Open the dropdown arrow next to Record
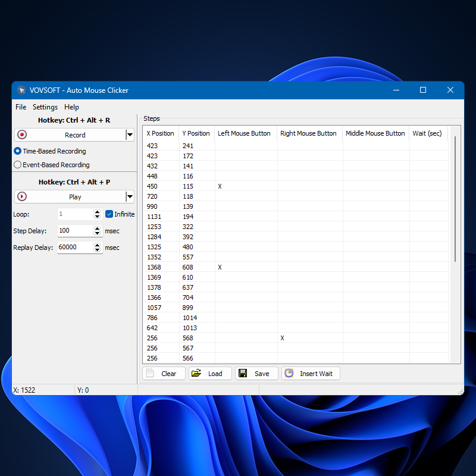The width and height of the screenshot is (476, 476). pyautogui.click(x=130, y=135)
